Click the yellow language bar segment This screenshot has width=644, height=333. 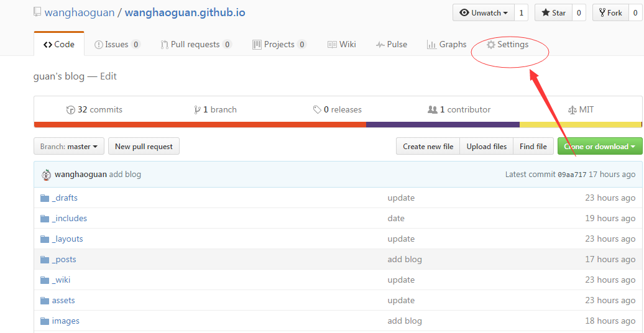581,124
